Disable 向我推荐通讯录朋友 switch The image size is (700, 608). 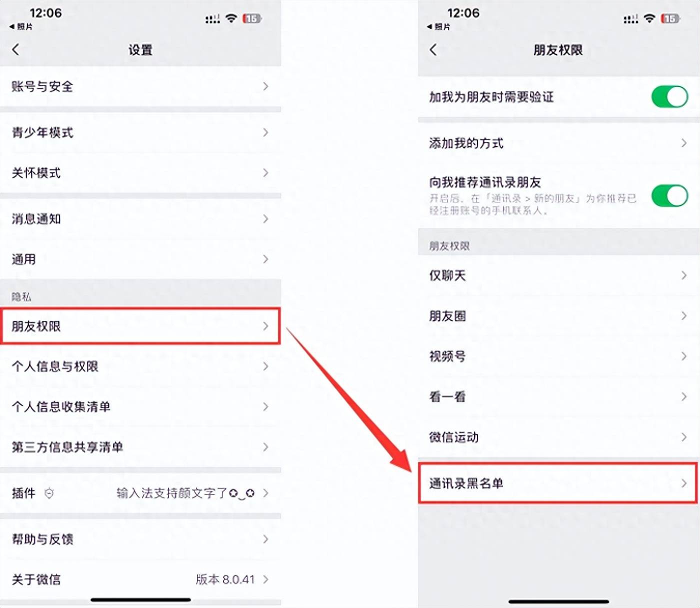669,195
